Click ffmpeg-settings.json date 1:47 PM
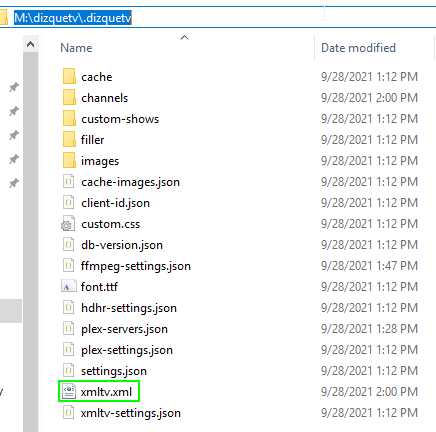 click(x=369, y=266)
